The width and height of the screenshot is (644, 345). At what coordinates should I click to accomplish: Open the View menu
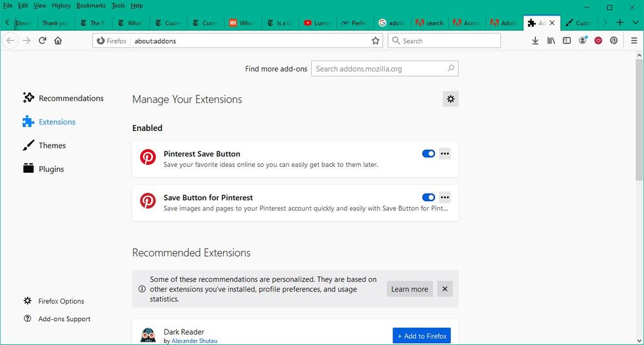40,5
